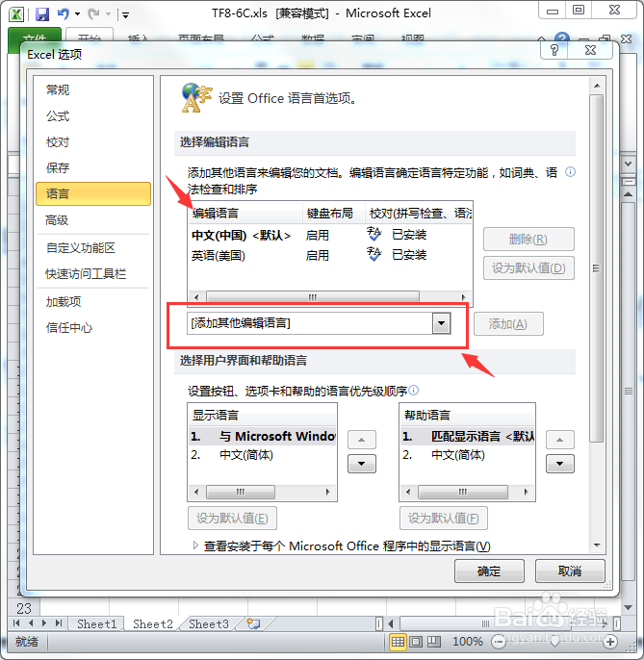Click the help question mark in Excel Options dialog
The width and height of the screenshot is (644, 660).
[x=554, y=50]
